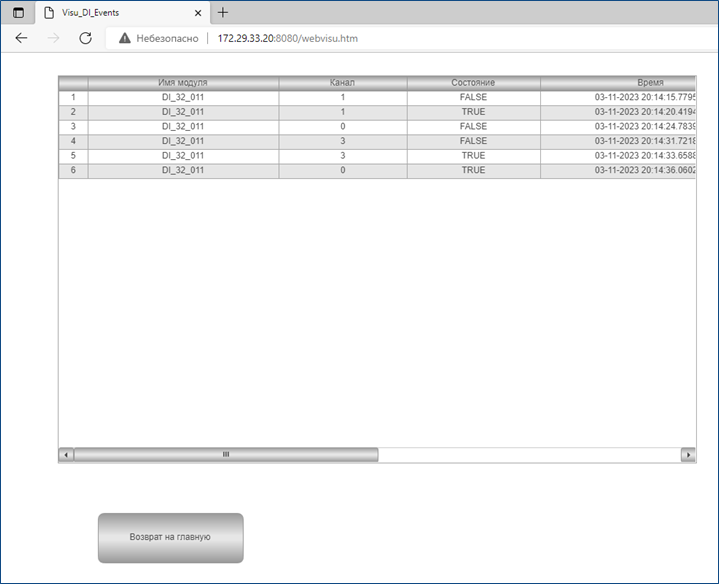Click the horizontal scrollbar thumb
The image size is (719, 584).
225,455
